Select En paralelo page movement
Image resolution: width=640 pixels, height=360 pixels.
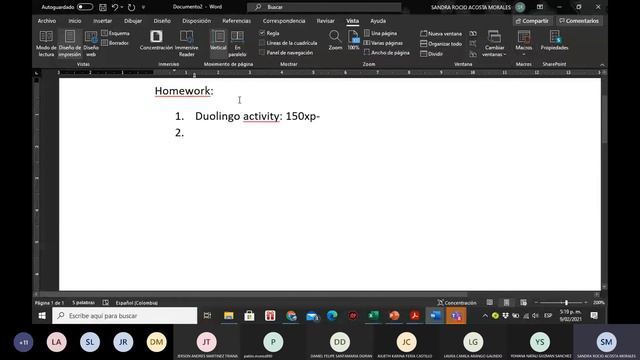[237, 43]
